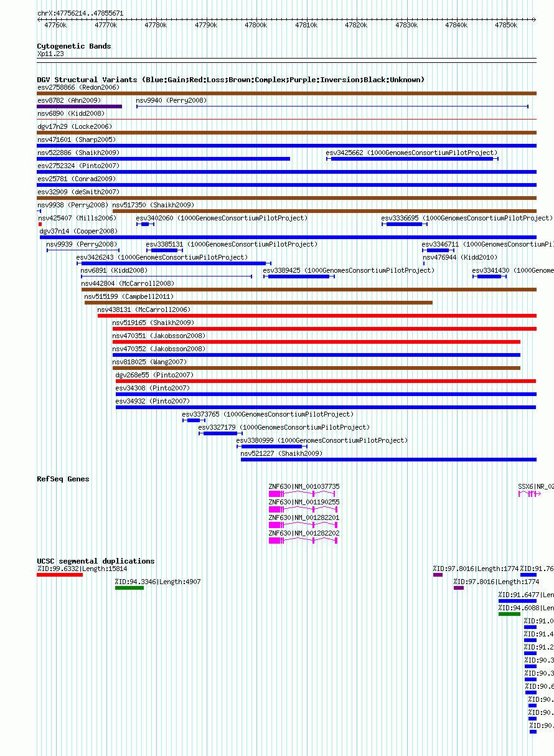The image size is (554, 756).
Task: Click the %ID:91.6477 duplication label
Action: point(525,595)
